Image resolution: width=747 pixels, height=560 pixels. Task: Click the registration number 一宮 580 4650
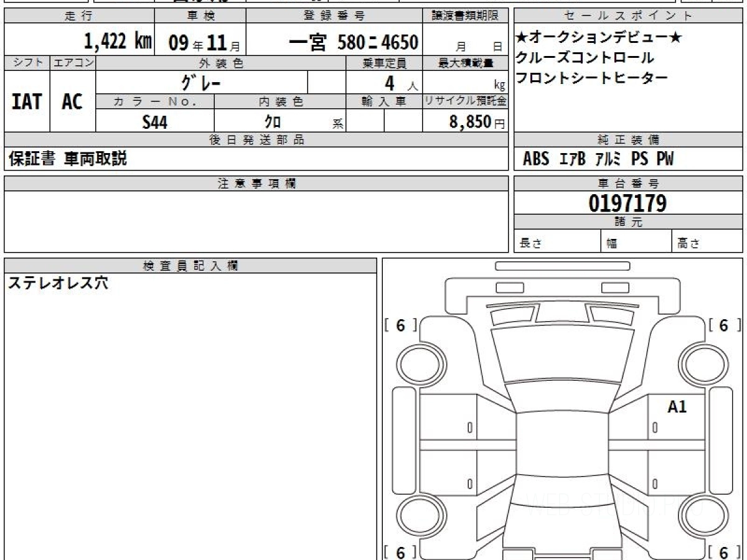tap(354, 43)
